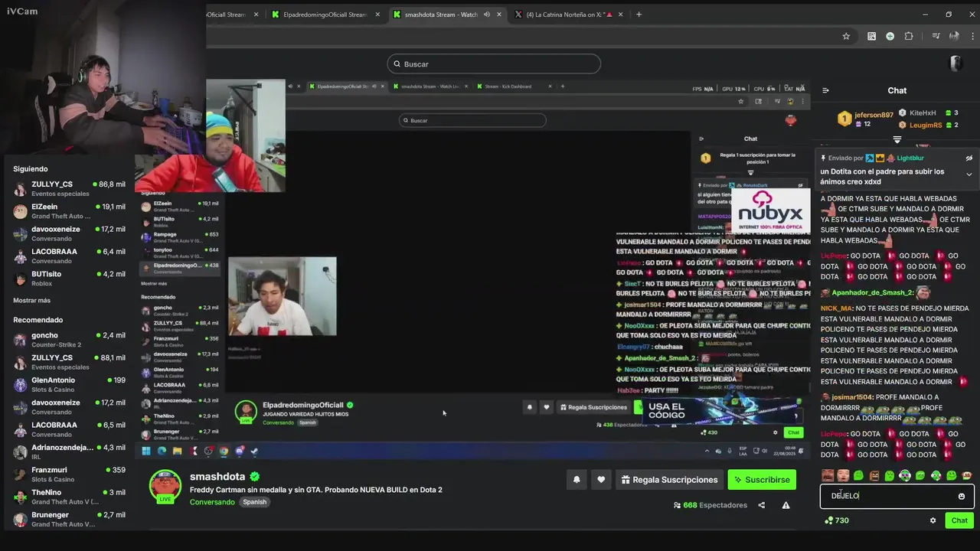
Task: Open the extensions puzzle icon
Action: (909, 36)
